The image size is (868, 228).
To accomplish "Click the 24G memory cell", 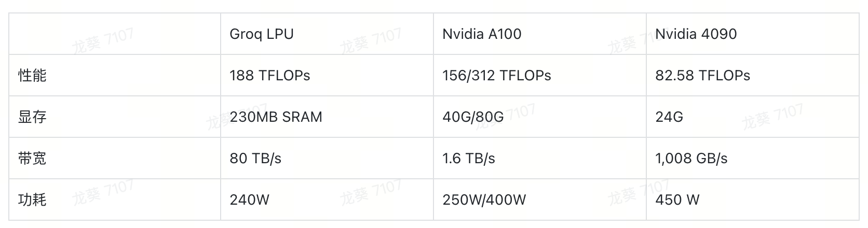I will [x=753, y=117].
